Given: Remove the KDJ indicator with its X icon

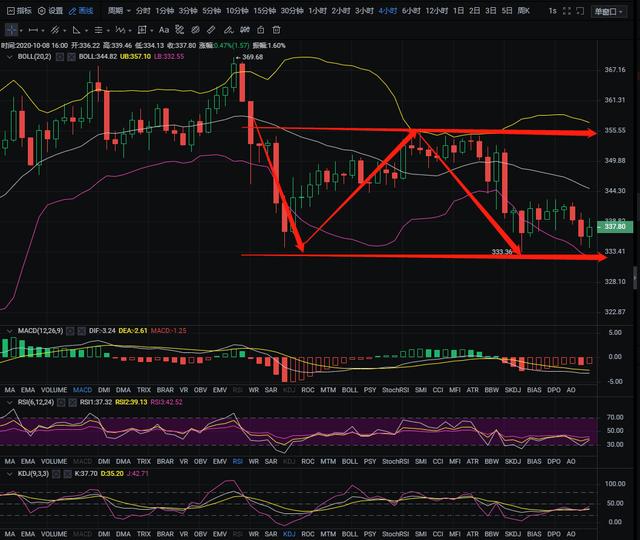Looking at the screenshot, I should [67, 474].
